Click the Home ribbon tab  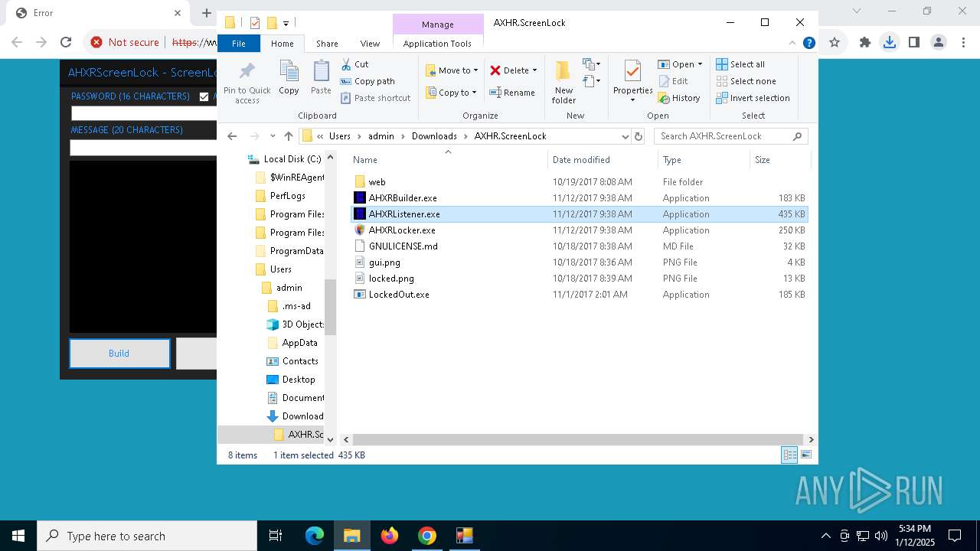(282, 44)
